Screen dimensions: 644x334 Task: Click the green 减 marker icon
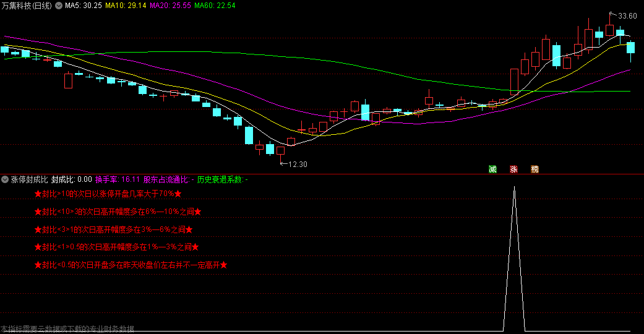(x=492, y=169)
